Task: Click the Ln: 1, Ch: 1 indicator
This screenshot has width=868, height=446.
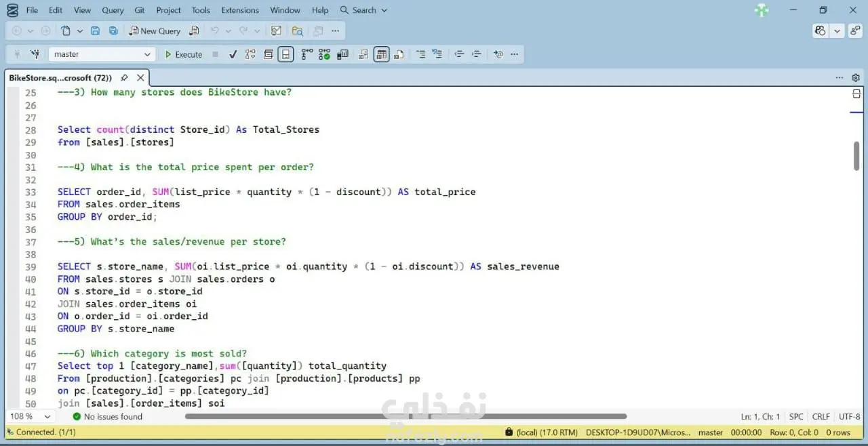Action: (760, 416)
